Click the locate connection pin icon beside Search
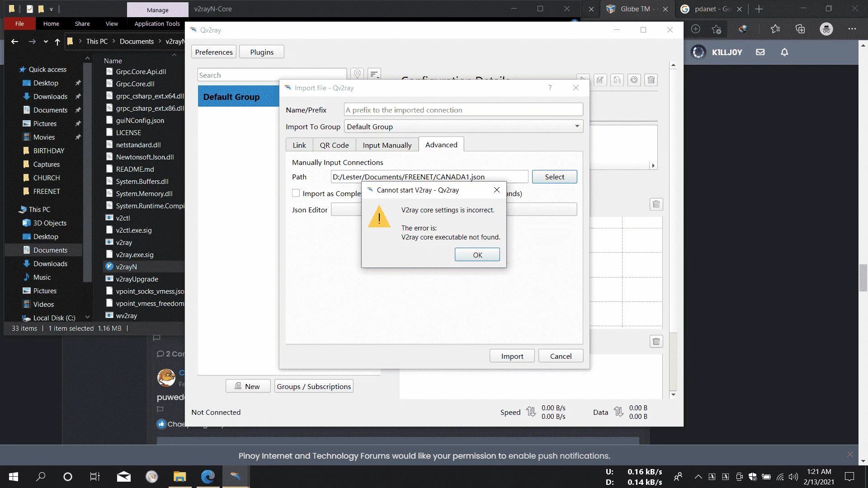 357,74
